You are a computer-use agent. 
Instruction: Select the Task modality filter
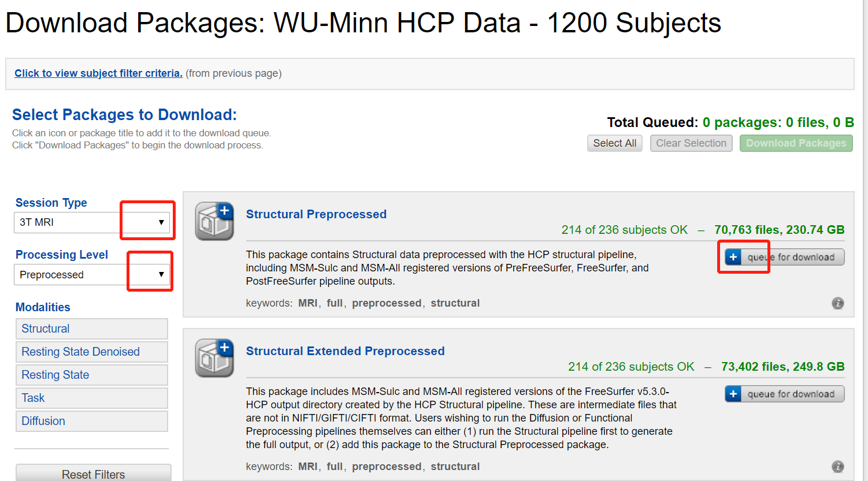click(x=92, y=398)
